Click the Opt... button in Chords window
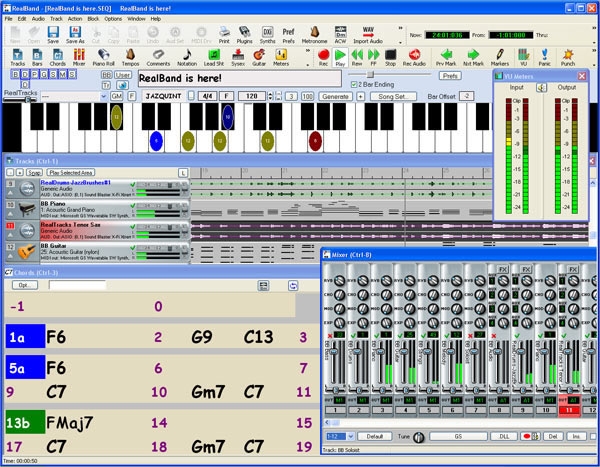This screenshot has height=467, width=600. (25, 285)
